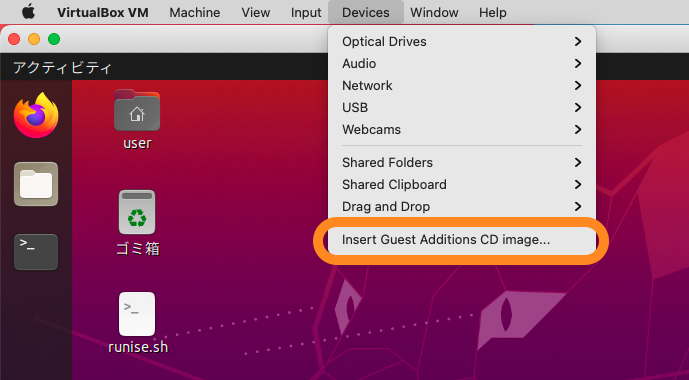Image resolution: width=689 pixels, height=380 pixels.
Task: Maximize the VM window with green button
Action: [x=54, y=39]
